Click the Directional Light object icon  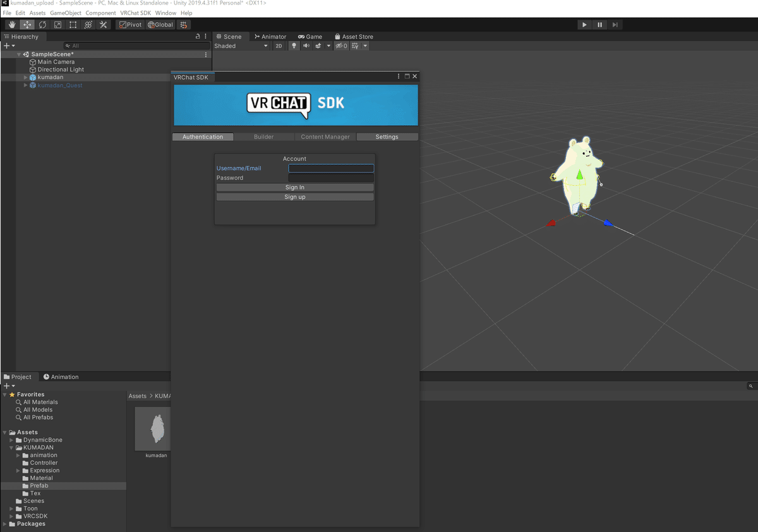click(x=33, y=70)
